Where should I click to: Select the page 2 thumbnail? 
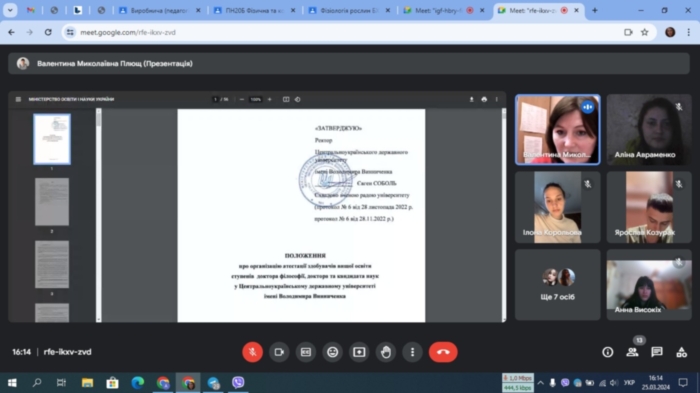[x=52, y=202]
